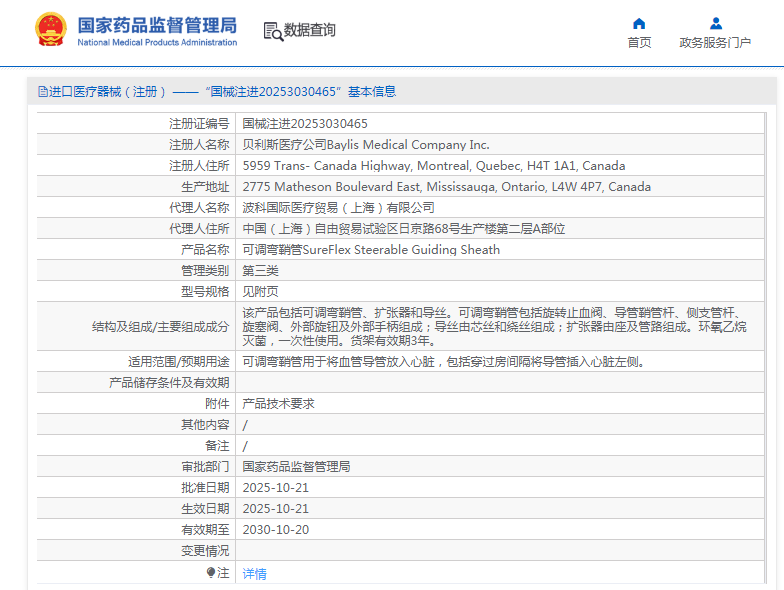
Task: Select 审批部门 value 国家药品监督管理局
Action: pyautogui.click(x=296, y=466)
